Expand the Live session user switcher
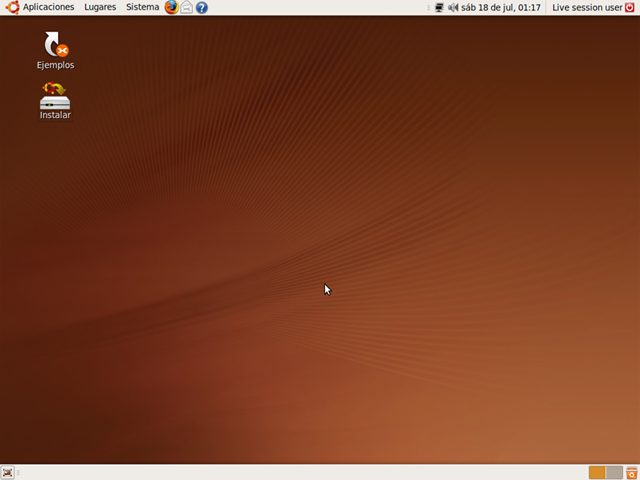Screen dimensions: 640x480 [586, 7]
